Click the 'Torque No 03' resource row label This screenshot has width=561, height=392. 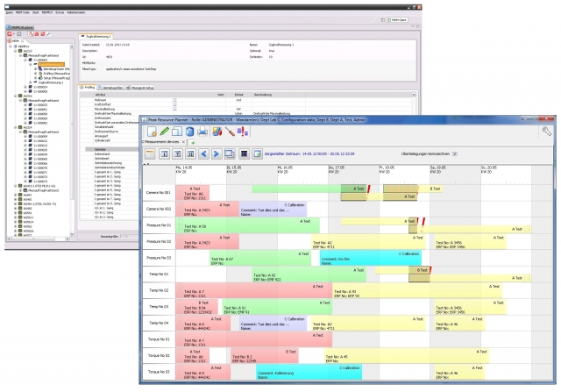[159, 372]
